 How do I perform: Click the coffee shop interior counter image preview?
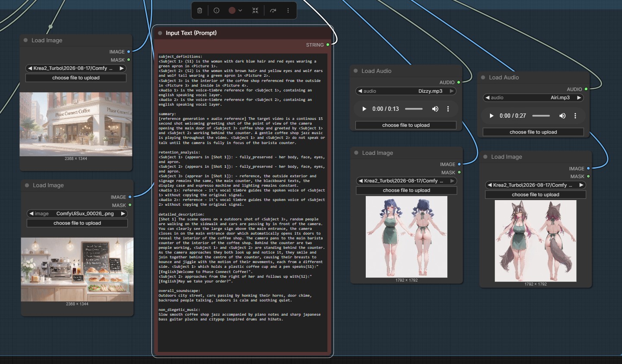(x=77, y=270)
